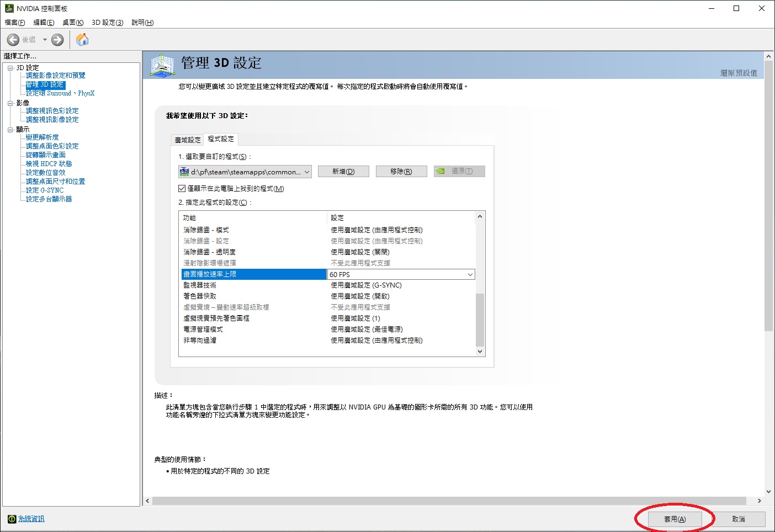Open 桌面(K) menu

pos(73,23)
